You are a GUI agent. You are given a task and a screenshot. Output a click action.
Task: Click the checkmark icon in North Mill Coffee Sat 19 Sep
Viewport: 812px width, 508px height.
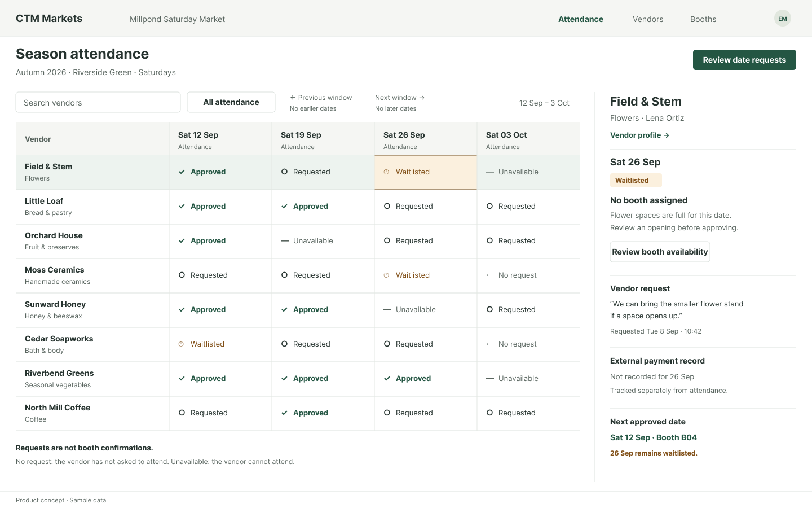(x=284, y=413)
